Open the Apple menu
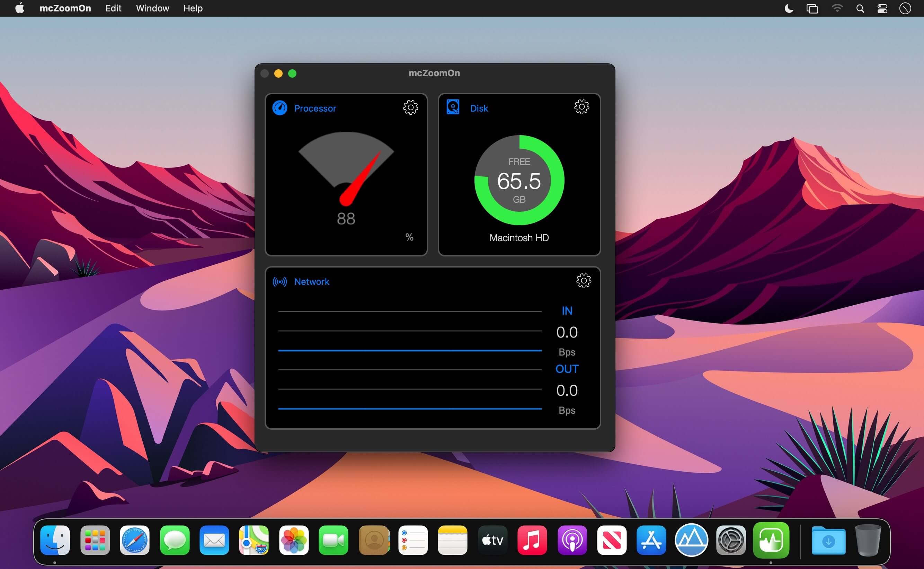This screenshot has width=924, height=569. [19, 8]
